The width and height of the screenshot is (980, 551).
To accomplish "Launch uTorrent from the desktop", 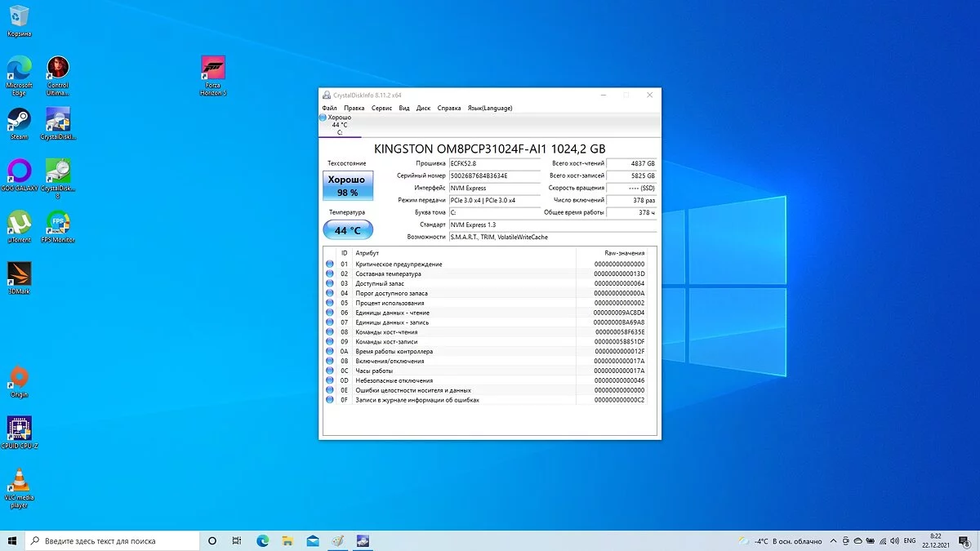I will pos(19,224).
